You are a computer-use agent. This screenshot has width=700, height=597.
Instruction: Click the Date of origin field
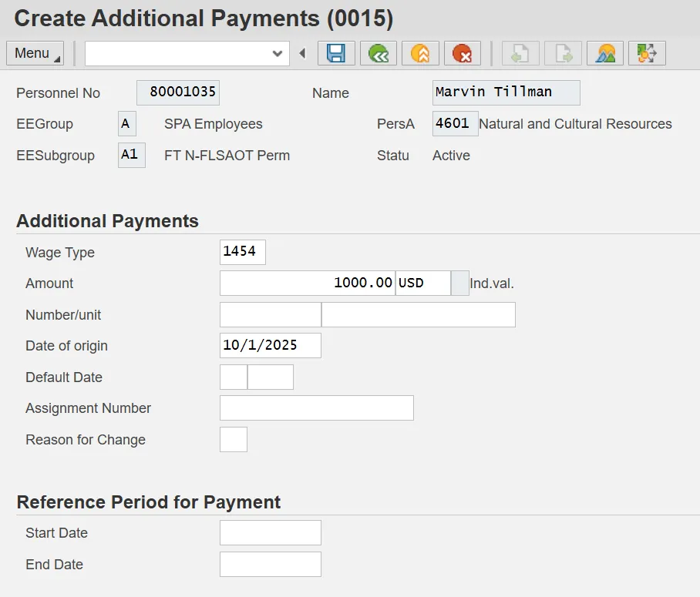270,346
